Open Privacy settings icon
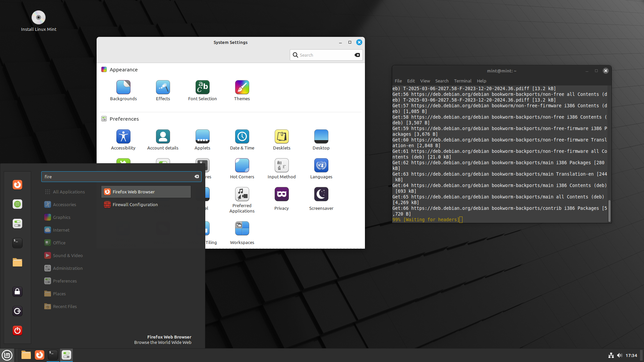The height and width of the screenshot is (362, 644). (281, 195)
